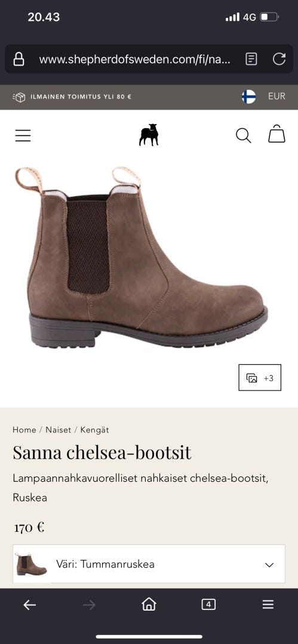
Task: Open the browser bottom menu icon
Action: (x=268, y=605)
